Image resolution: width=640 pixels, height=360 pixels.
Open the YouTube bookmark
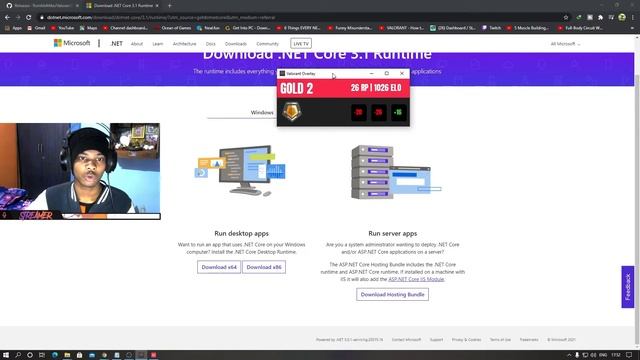coord(62,28)
